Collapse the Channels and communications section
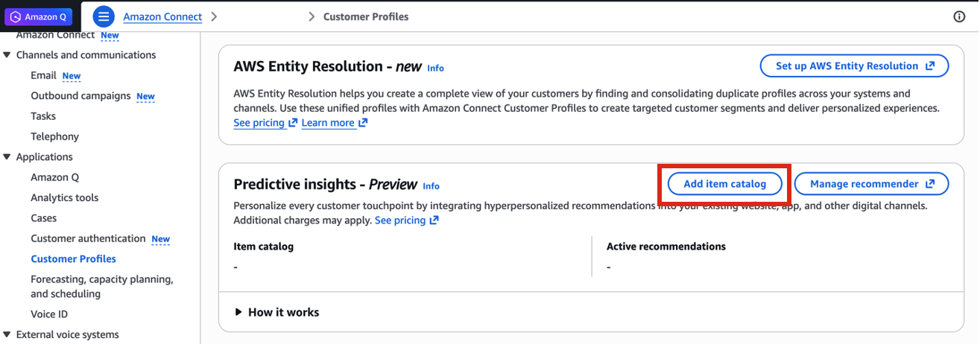The height and width of the screenshot is (344, 980). [7, 55]
